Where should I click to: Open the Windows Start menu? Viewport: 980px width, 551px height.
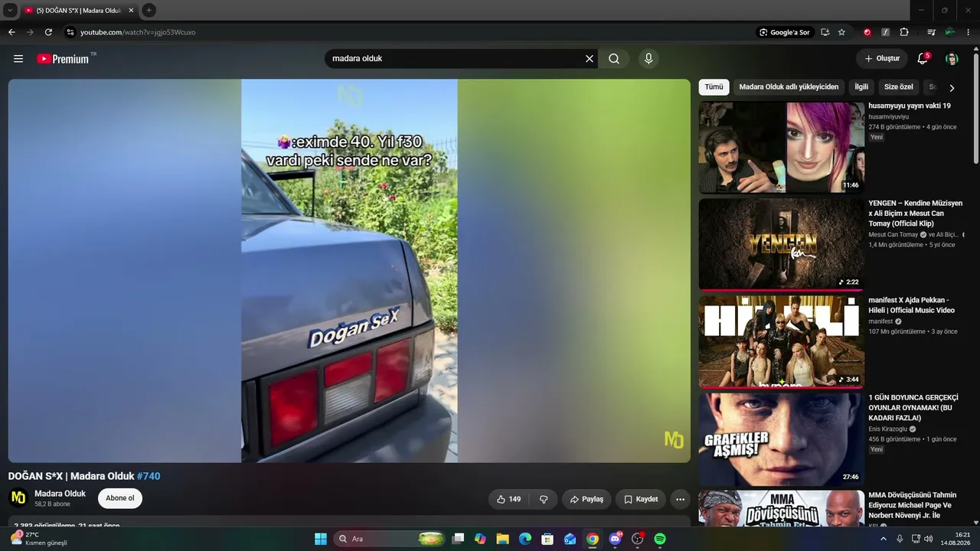321,539
